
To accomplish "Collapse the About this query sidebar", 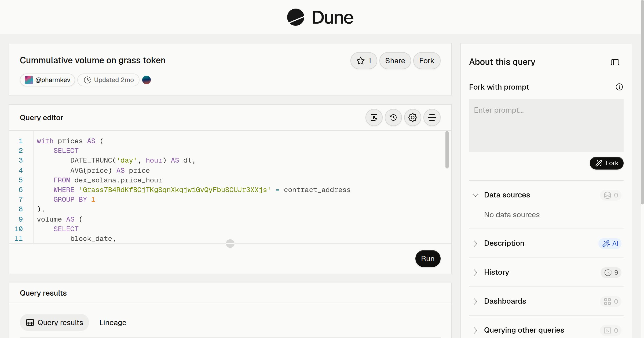I will pyautogui.click(x=615, y=62).
